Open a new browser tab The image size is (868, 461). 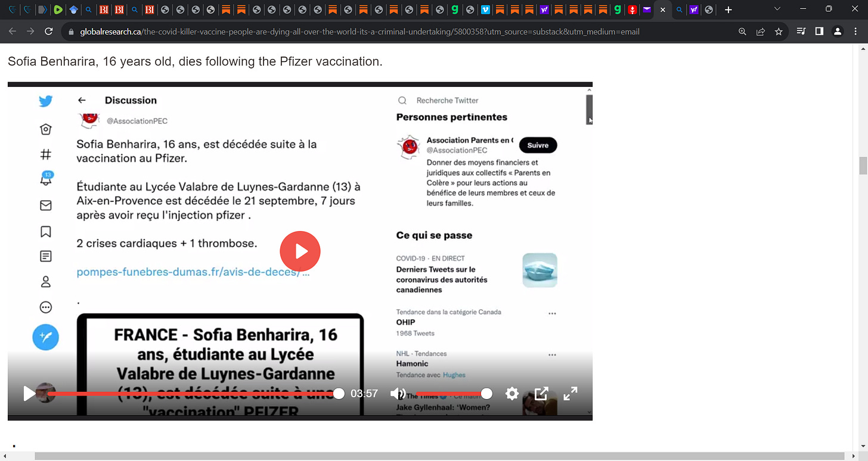click(x=728, y=10)
